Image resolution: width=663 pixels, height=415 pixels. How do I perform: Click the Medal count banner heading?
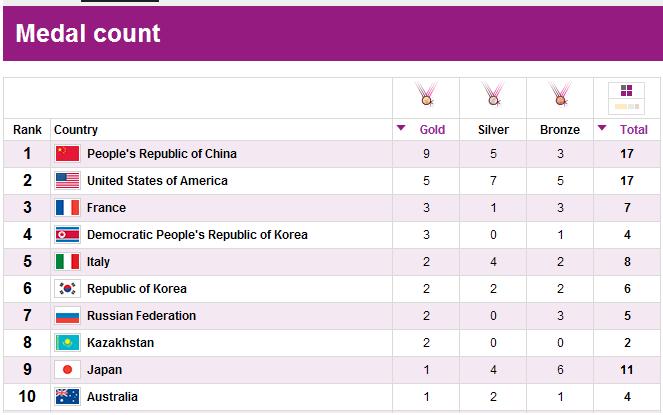click(88, 33)
